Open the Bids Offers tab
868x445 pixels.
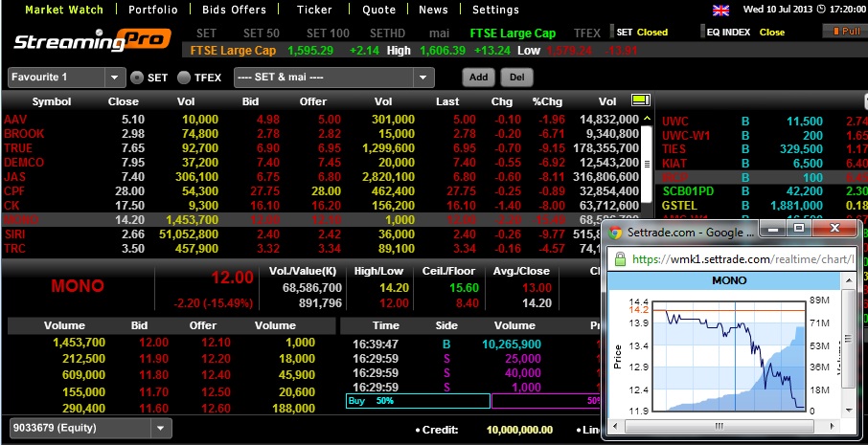point(234,10)
